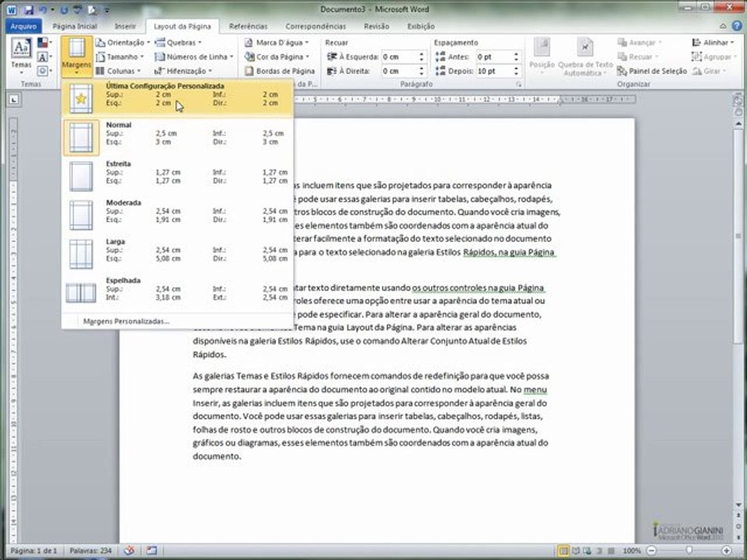This screenshot has height=560, width=747.
Task: Switch to the Inserir tab
Action: [x=125, y=26]
